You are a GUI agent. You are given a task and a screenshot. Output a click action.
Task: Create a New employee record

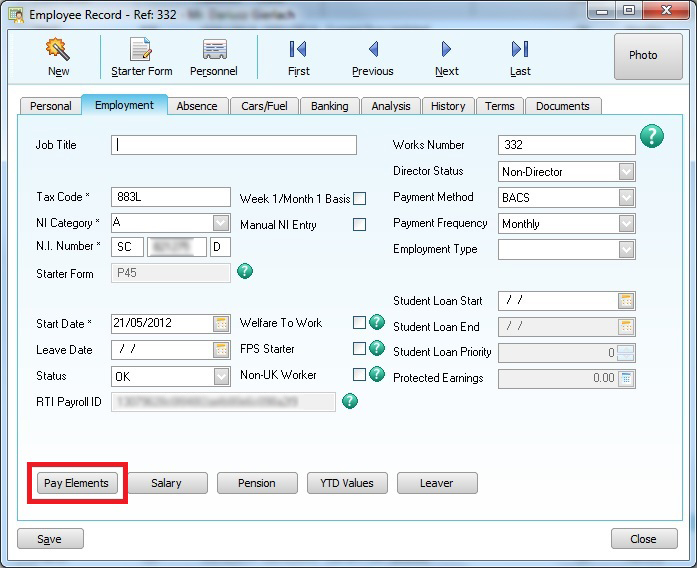(58, 57)
